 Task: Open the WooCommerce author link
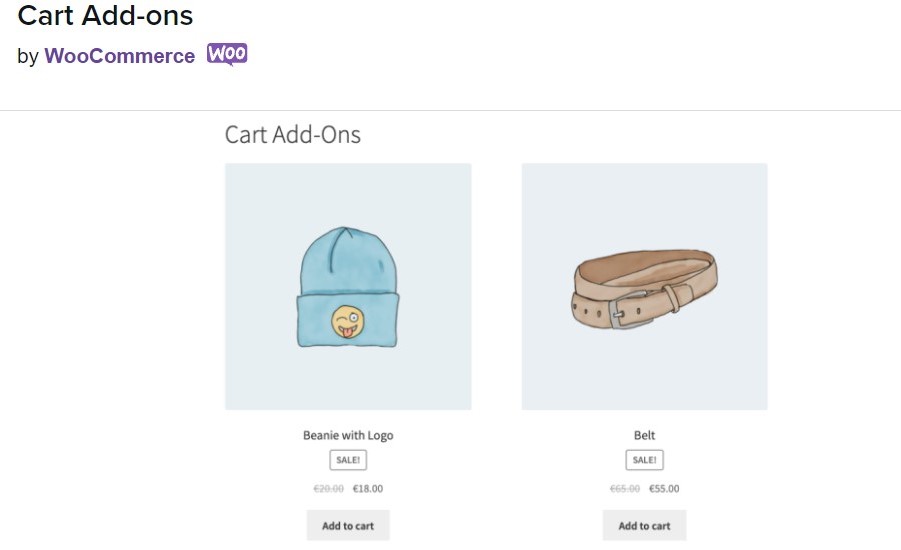pyautogui.click(x=120, y=56)
